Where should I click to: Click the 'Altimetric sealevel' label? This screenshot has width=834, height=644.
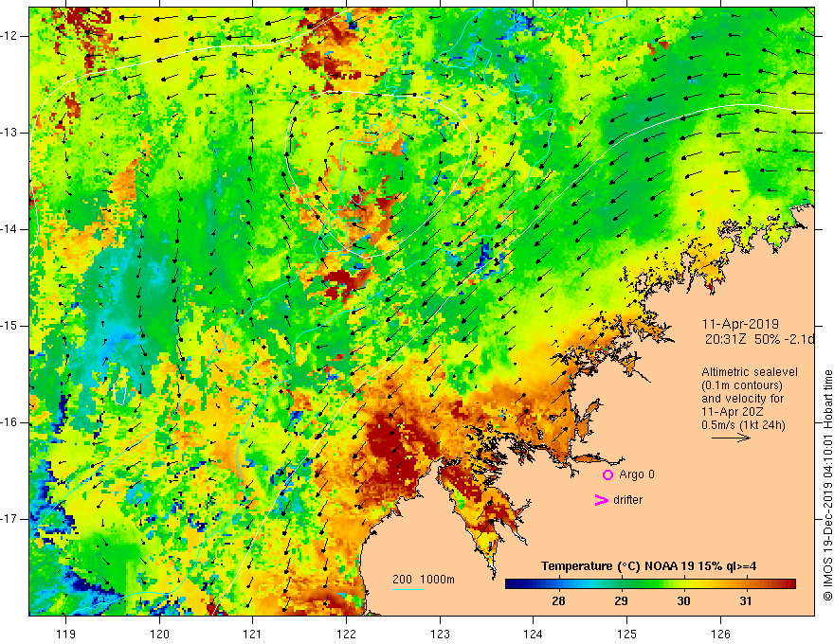click(749, 372)
